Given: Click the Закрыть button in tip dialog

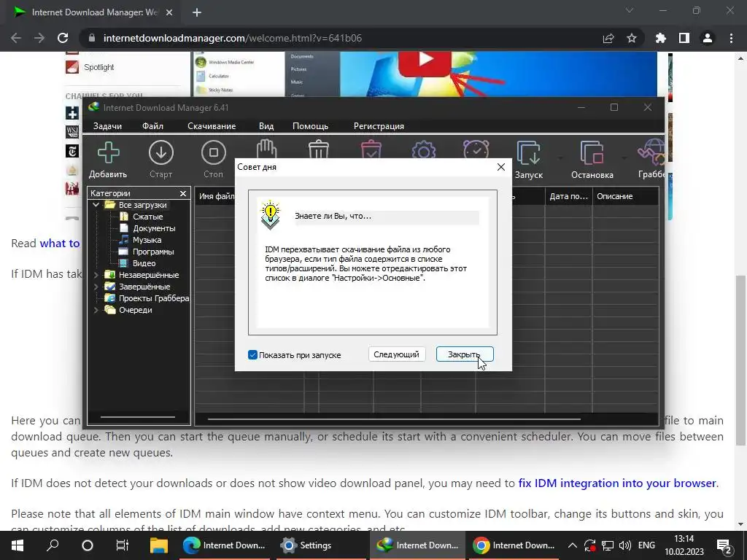Looking at the screenshot, I should (x=465, y=354).
